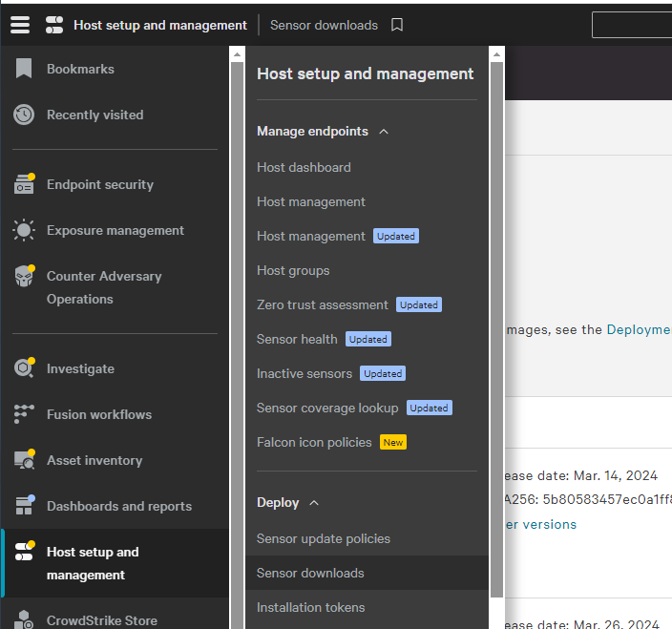The image size is (672, 629).
Task: Open Asset inventory
Action: [x=94, y=460]
